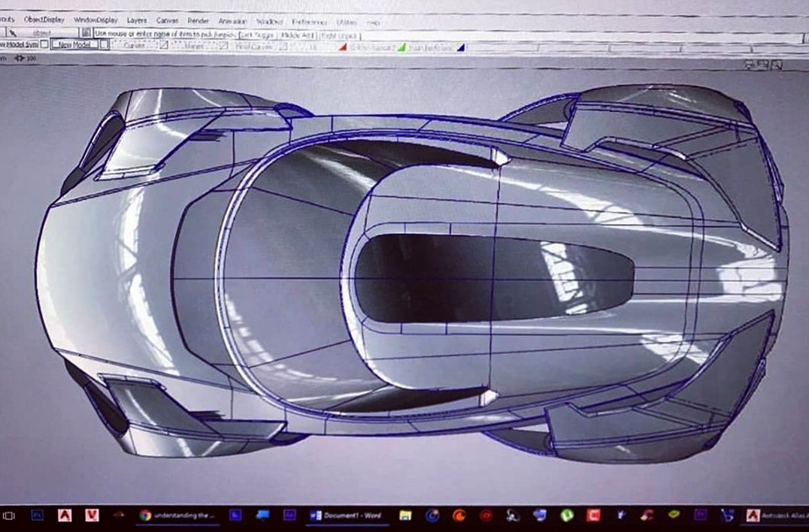Select the Firefox browser taskbar icon
Image resolution: width=809 pixels, height=532 pixels.
[459, 515]
